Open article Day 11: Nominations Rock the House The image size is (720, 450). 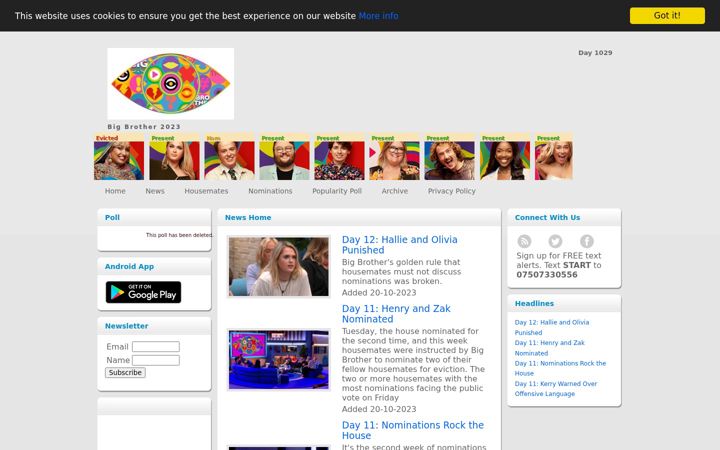pos(412,430)
